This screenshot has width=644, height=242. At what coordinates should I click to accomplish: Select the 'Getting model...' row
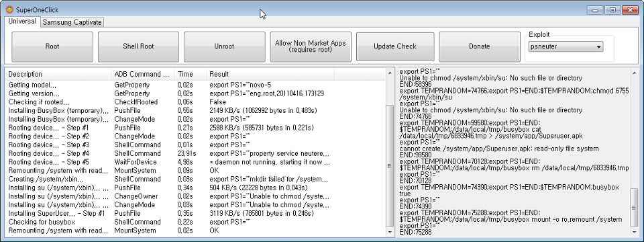196,85
